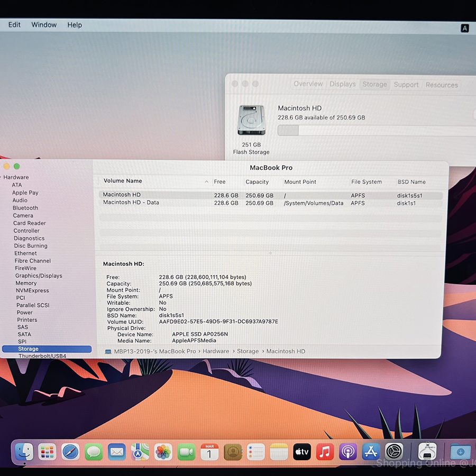Screen dimensions: 476x476
Task: Open Messages app in the Dock
Action: point(94,452)
